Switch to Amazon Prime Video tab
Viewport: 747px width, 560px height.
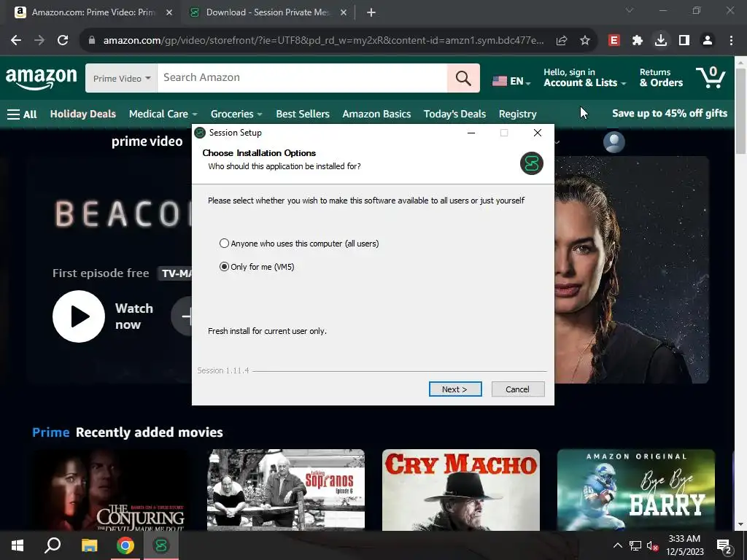[x=93, y=12]
